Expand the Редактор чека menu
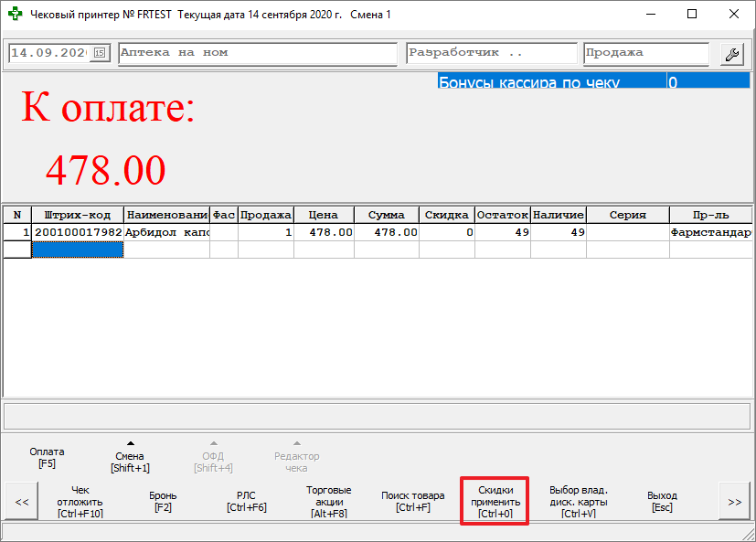This screenshot has width=756, height=542. coord(296,457)
